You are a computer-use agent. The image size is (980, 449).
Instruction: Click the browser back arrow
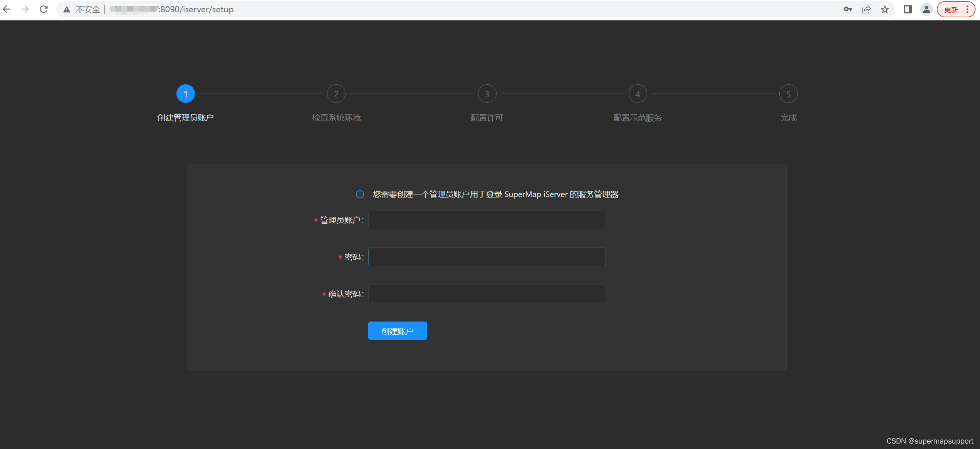click(x=7, y=9)
